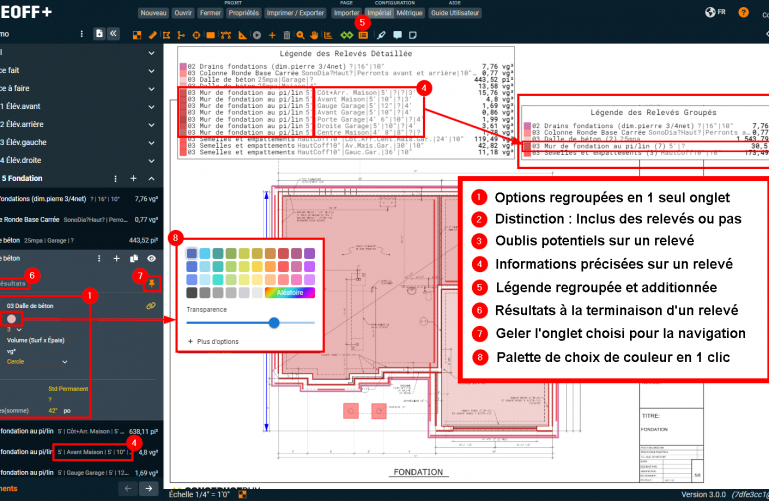
Task: Select the magnifier zoom tool
Action: pyautogui.click(x=300, y=35)
